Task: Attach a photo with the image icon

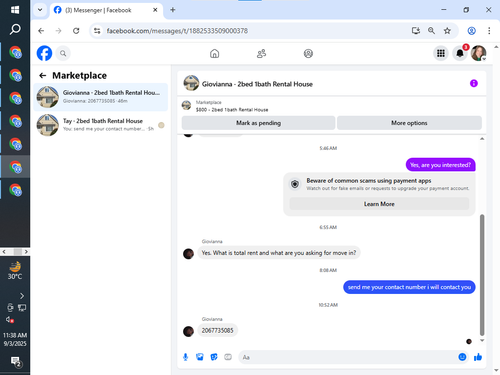Action: [200, 357]
